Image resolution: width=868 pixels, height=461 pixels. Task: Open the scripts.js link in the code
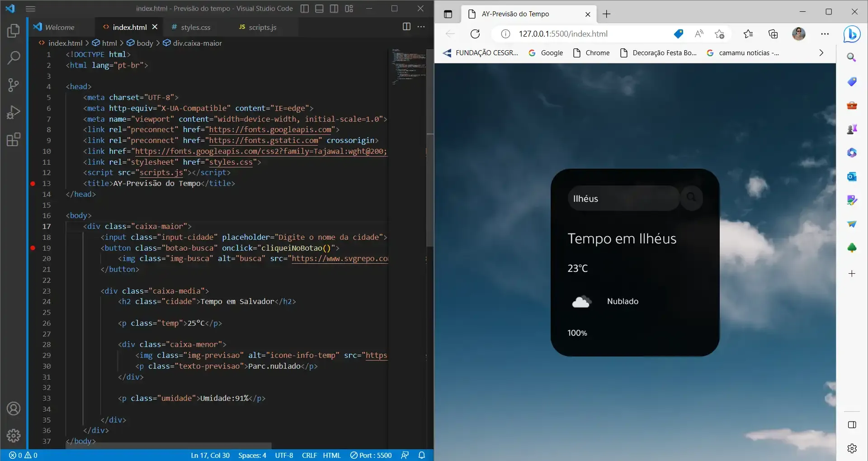tap(161, 173)
